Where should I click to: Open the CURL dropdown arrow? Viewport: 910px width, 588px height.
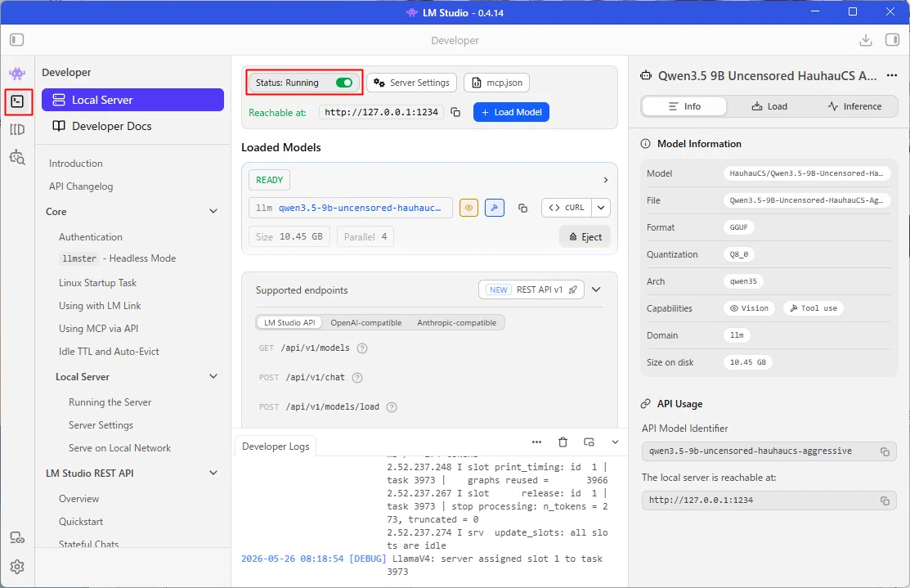(601, 208)
